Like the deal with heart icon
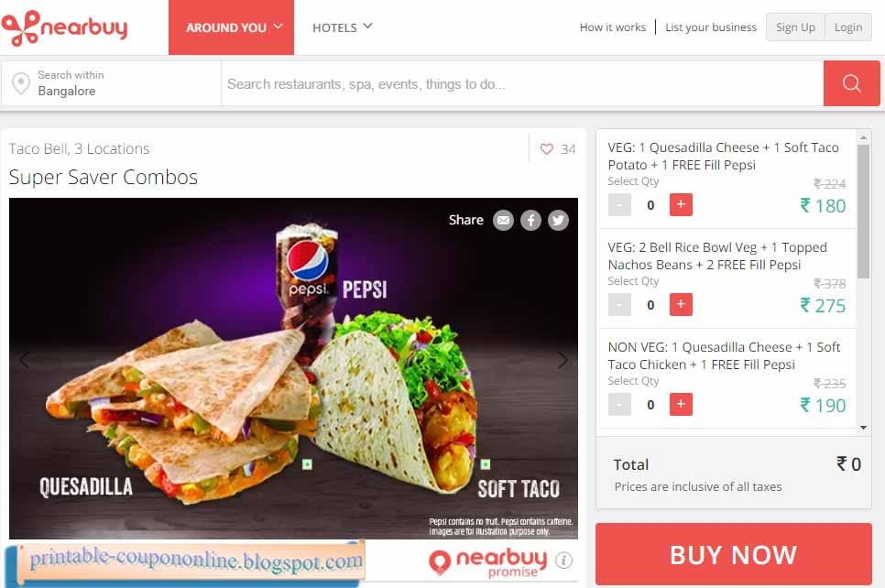The image size is (885, 588). 546,149
